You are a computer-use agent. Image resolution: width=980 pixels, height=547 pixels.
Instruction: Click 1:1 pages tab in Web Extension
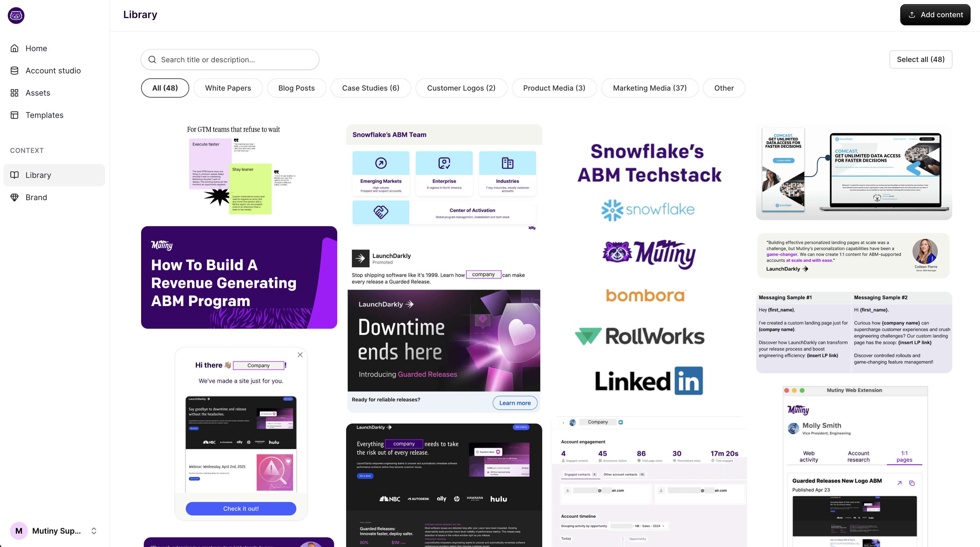pos(904,456)
